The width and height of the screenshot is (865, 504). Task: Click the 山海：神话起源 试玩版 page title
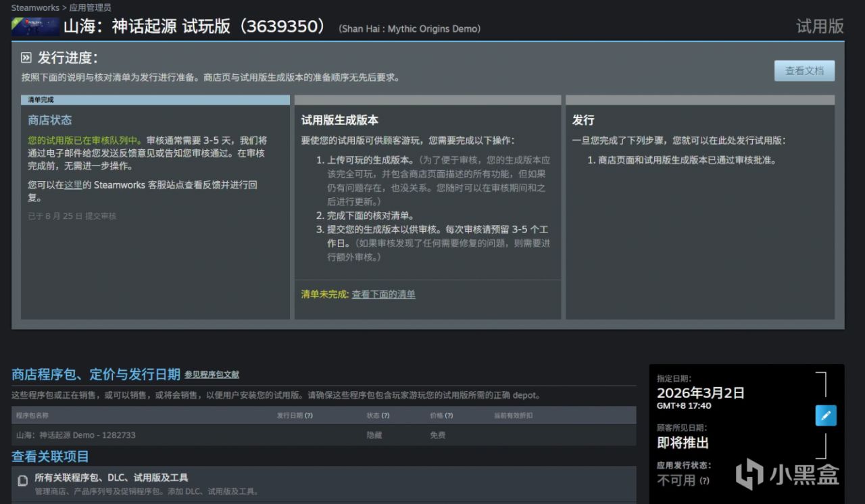[x=195, y=26]
